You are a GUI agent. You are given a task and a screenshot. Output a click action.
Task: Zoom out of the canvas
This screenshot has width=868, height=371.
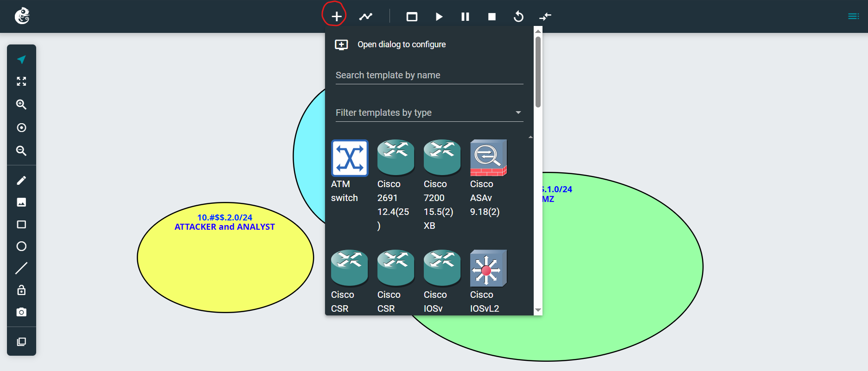click(21, 151)
